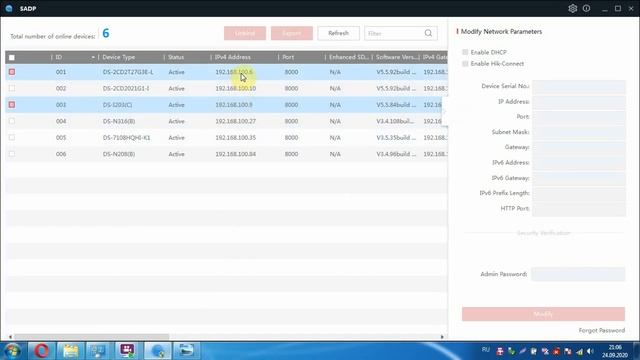The width and height of the screenshot is (640, 360).
Task: Click the Export button
Action: point(292,33)
